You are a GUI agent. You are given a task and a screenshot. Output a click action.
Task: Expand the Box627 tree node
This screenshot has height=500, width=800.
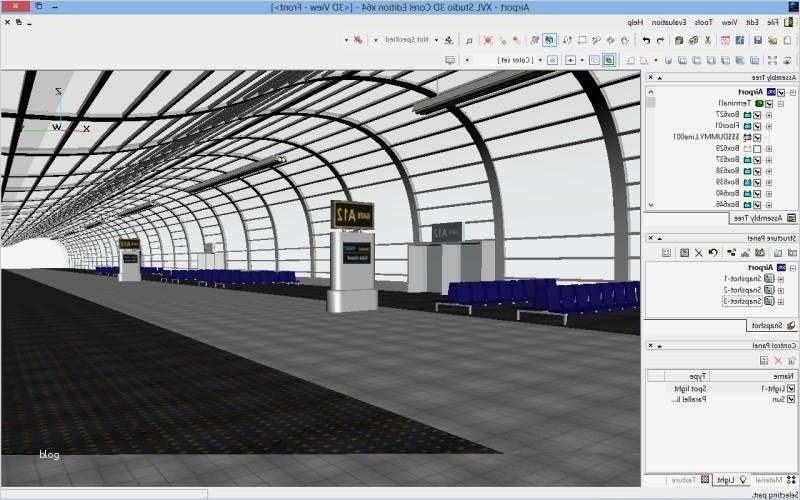[x=769, y=115]
